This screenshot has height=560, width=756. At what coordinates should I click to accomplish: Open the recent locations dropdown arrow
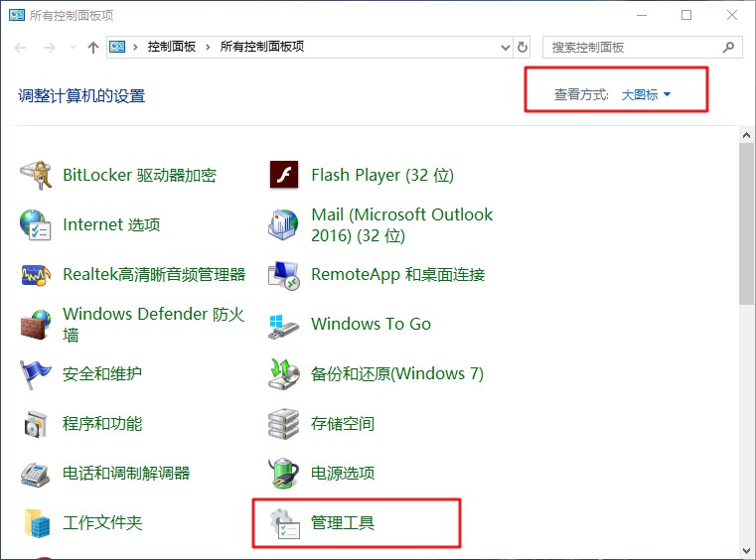(73, 48)
